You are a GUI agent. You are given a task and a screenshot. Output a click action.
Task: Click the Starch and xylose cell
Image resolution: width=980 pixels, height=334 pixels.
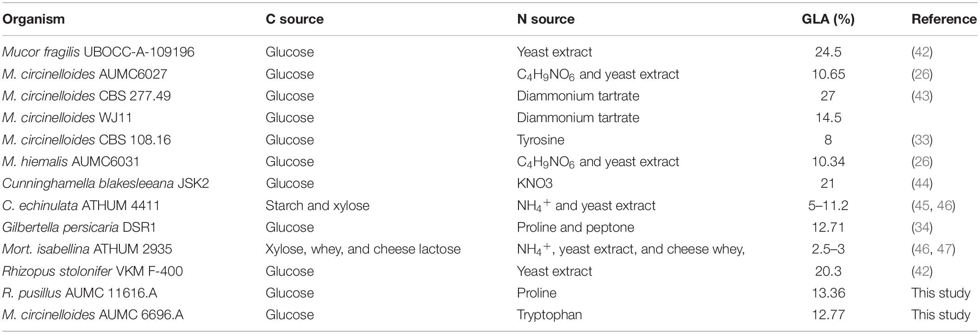click(x=318, y=205)
